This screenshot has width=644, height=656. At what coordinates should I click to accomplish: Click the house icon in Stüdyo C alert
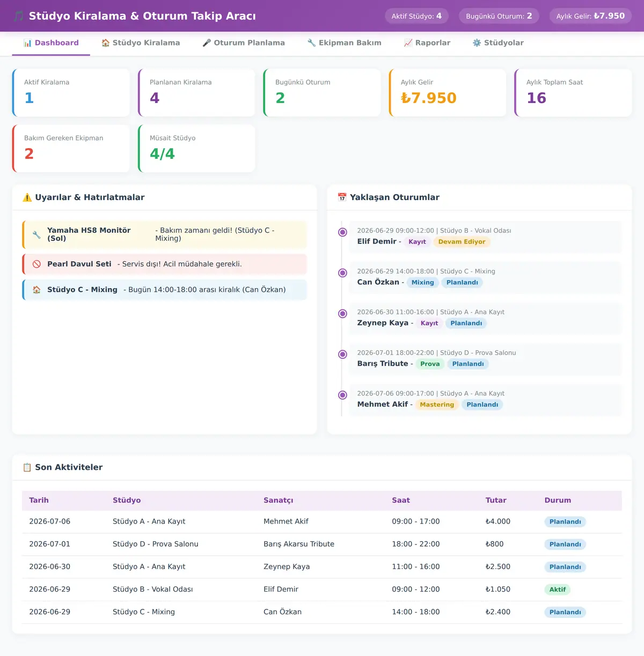tap(36, 290)
